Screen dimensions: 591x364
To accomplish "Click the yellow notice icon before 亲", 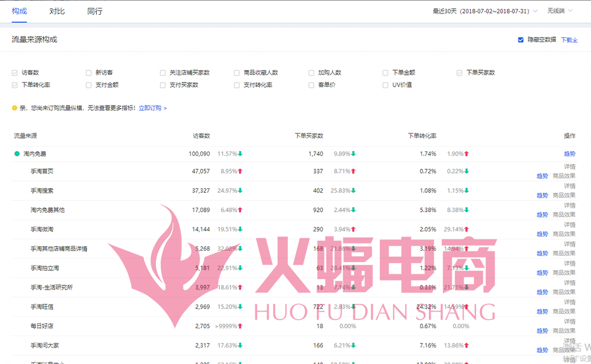I will (14, 108).
